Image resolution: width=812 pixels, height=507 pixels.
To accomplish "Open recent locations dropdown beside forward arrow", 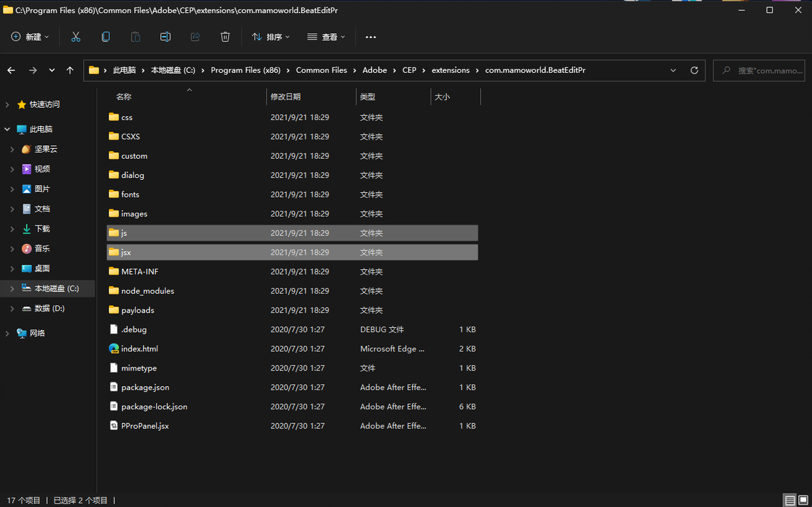I will click(x=52, y=70).
